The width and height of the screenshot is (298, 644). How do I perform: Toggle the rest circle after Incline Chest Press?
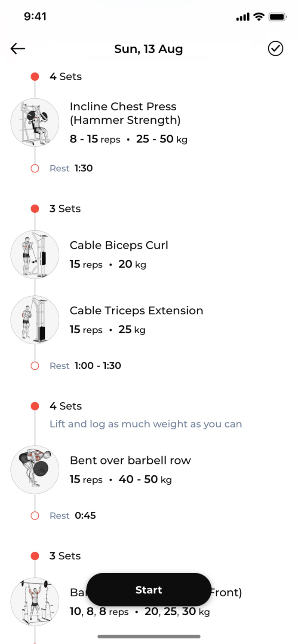35,168
